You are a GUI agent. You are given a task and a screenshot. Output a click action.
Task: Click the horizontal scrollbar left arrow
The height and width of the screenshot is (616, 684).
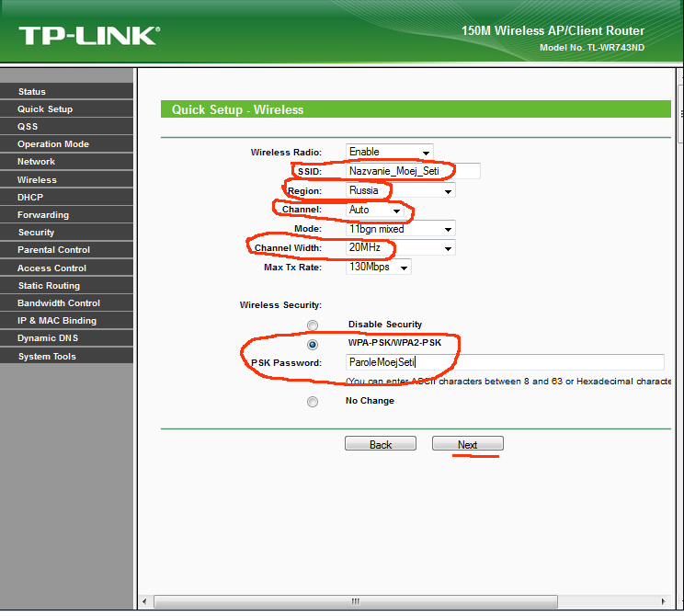click(144, 601)
